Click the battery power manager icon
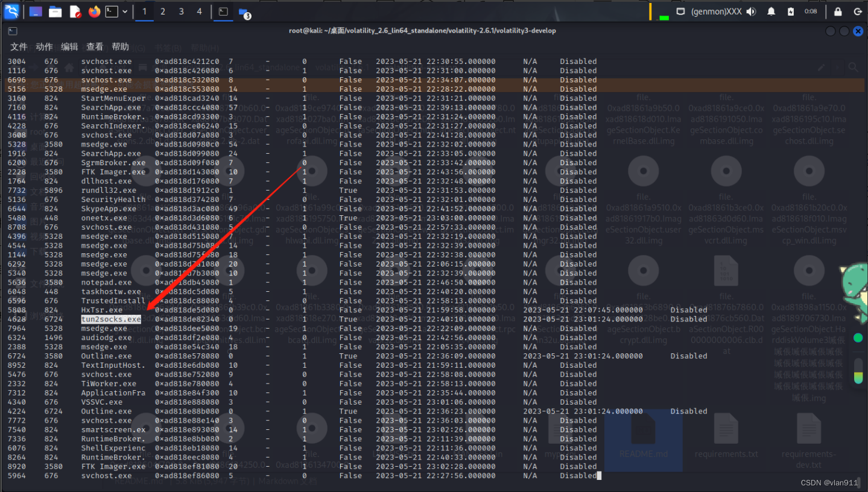The height and width of the screenshot is (492, 868). pyautogui.click(x=791, y=11)
